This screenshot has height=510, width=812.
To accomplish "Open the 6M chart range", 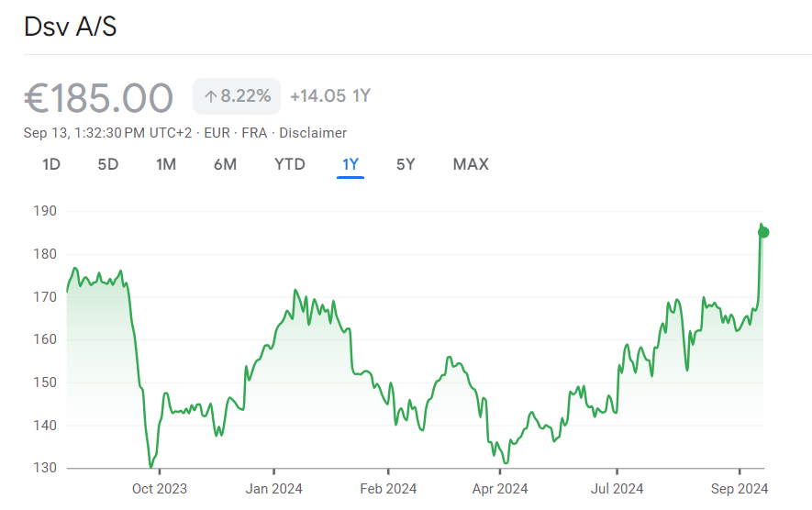I will [x=226, y=165].
